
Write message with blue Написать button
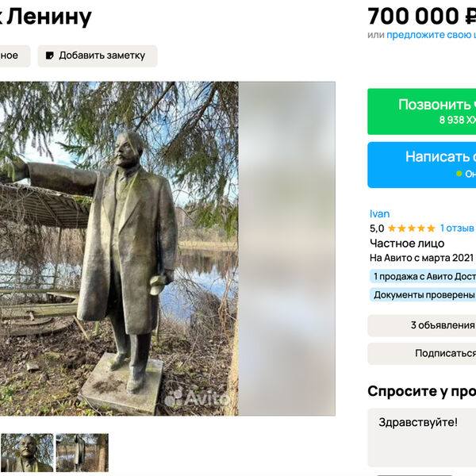422,165
